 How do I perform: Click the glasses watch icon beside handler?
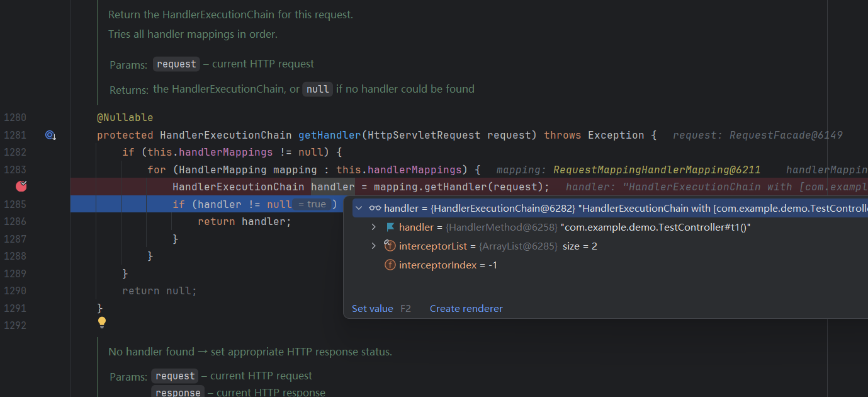pyautogui.click(x=375, y=209)
